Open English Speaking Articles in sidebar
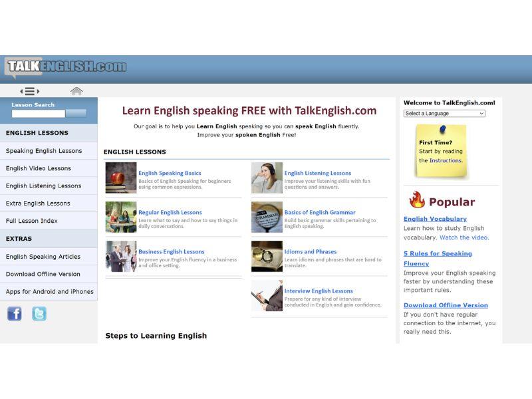The image size is (532, 399). click(x=49, y=257)
